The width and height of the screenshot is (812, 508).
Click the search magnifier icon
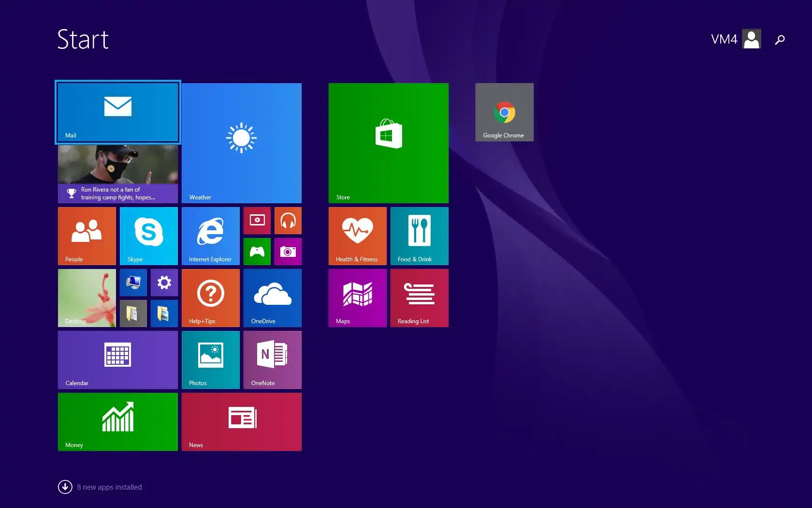pos(780,40)
